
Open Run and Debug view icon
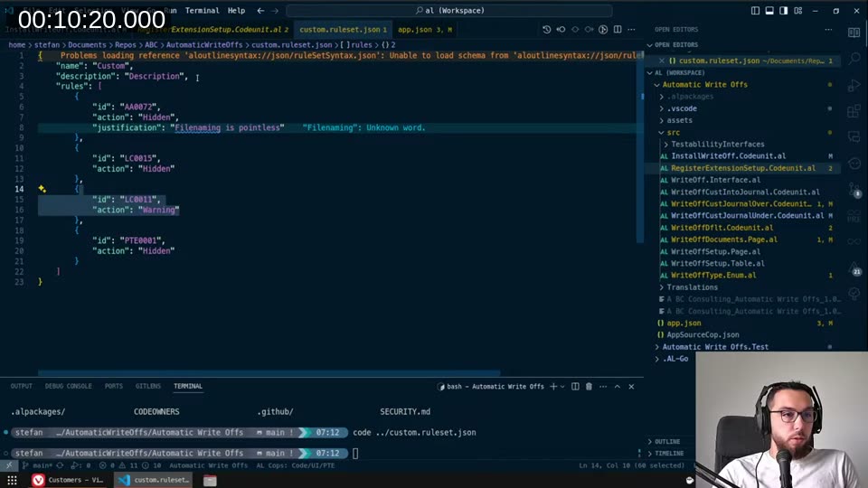pyautogui.click(x=854, y=85)
